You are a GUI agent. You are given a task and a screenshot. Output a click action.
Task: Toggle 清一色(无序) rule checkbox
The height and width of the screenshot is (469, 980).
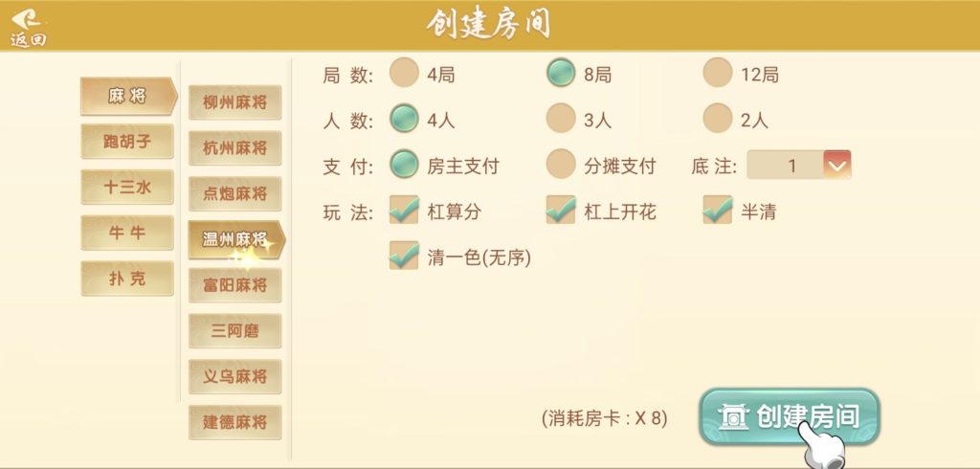point(405,256)
